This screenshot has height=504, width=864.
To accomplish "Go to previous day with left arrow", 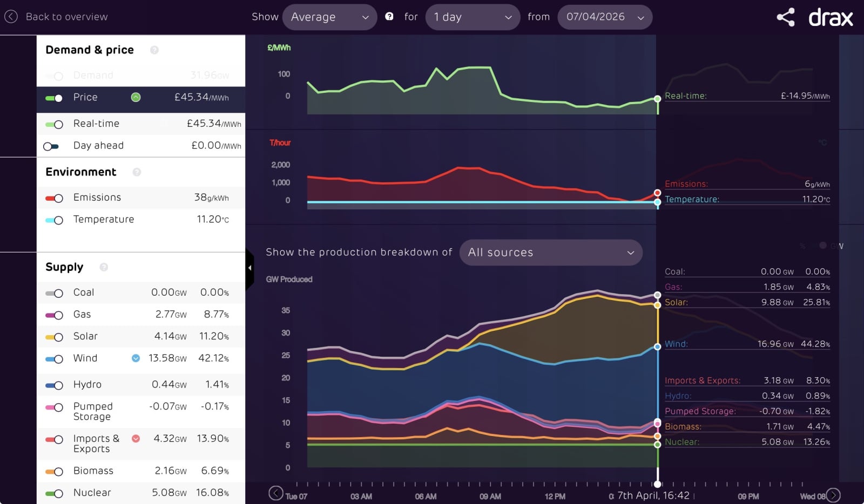I will click(x=276, y=493).
